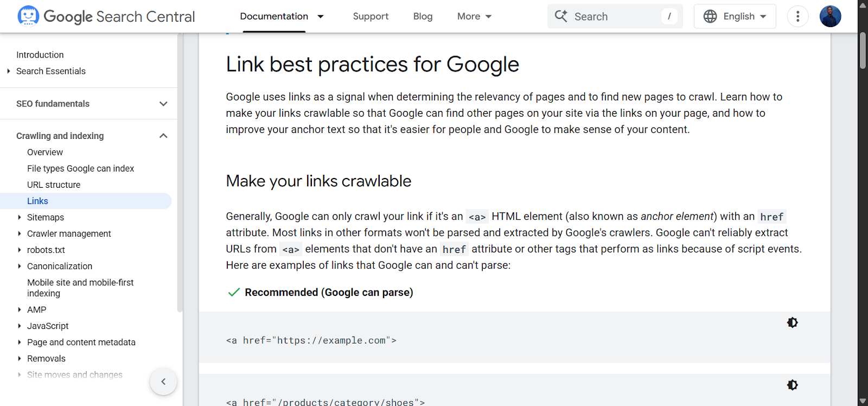Click 'Recommended (Google can parse)' text
The width and height of the screenshot is (868, 406).
pyautogui.click(x=329, y=292)
